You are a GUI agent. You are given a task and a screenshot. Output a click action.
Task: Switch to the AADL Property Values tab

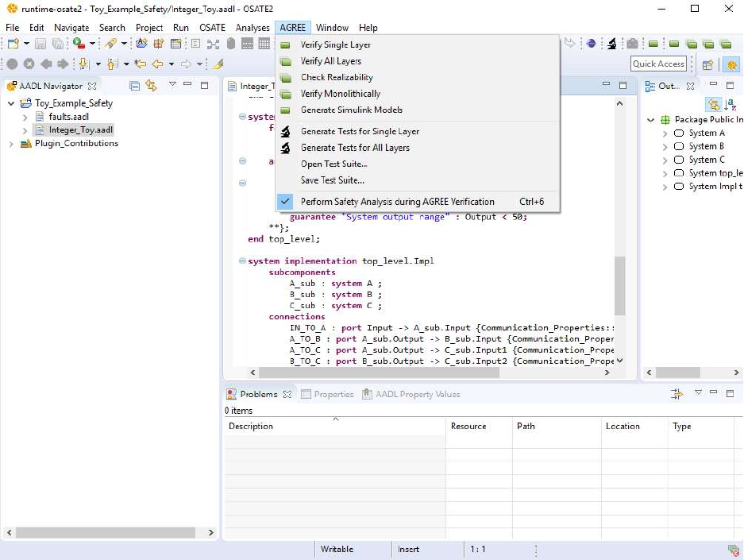click(417, 394)
